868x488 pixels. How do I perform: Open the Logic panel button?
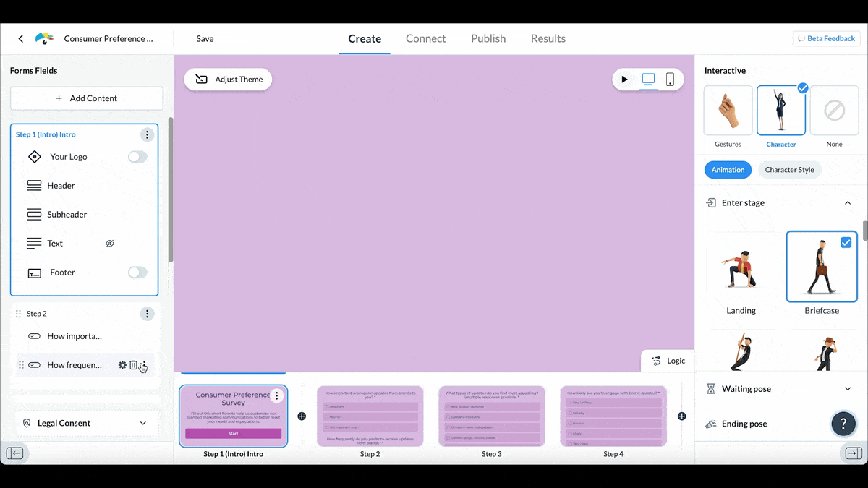(x=668, y=361)
